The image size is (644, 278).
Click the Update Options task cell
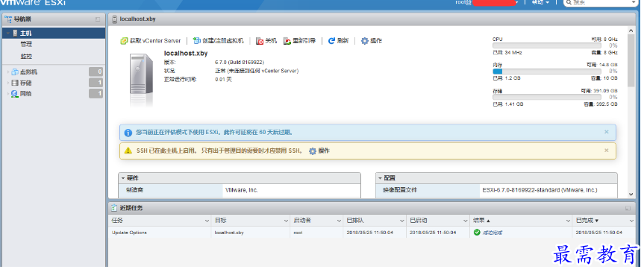pos(160,233)
